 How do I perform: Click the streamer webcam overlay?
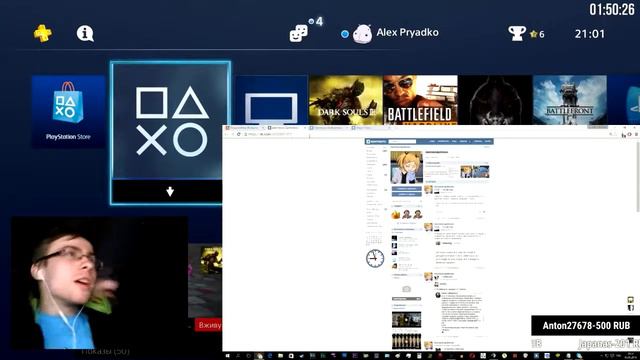99,282
